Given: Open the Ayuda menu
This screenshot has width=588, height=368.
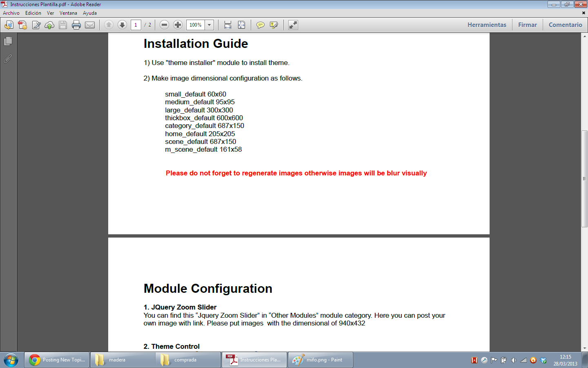Looking at the screenshot, I should (90, 13).
